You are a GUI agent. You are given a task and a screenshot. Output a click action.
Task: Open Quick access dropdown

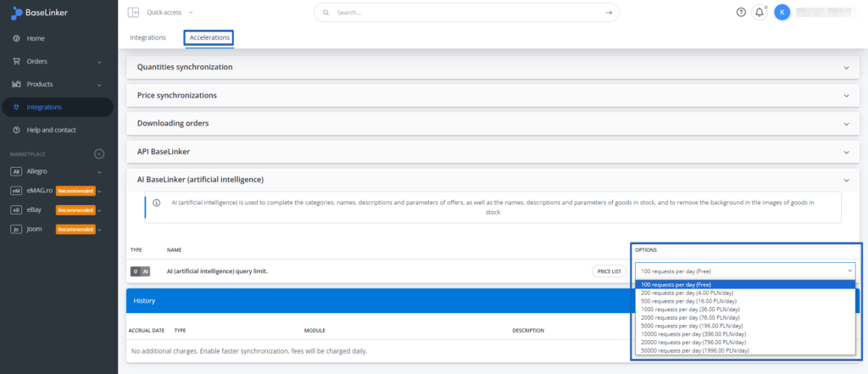click(170, 12)
